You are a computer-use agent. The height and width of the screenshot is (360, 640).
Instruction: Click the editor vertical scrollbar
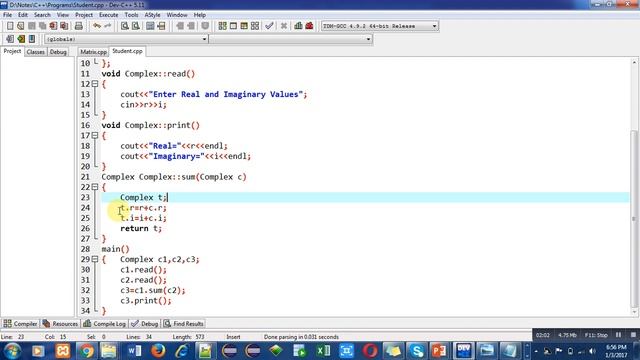coord(634,187)
